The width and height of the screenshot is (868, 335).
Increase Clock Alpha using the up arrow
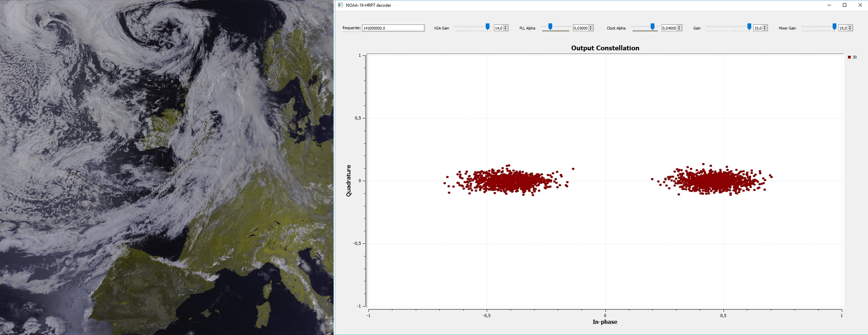[679, 27]
